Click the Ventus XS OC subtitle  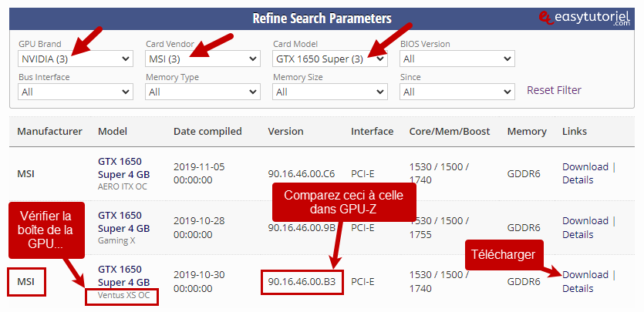[123, 295]
